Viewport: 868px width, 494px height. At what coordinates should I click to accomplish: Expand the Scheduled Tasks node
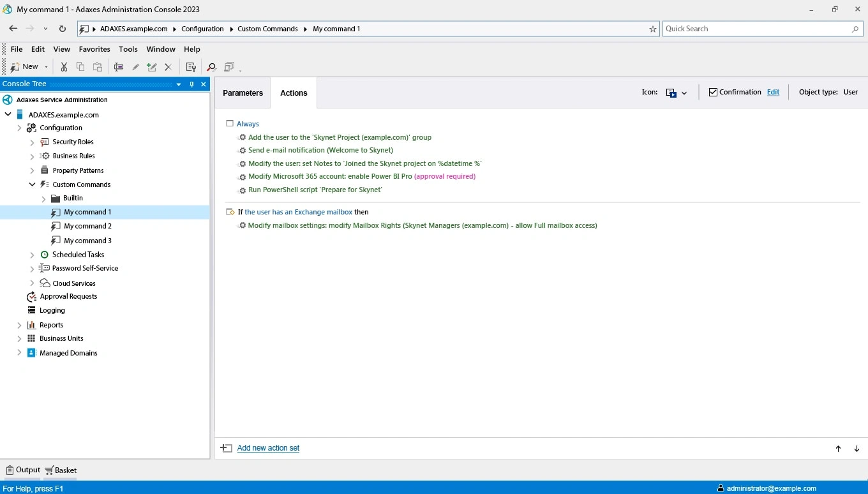[32, 254]
